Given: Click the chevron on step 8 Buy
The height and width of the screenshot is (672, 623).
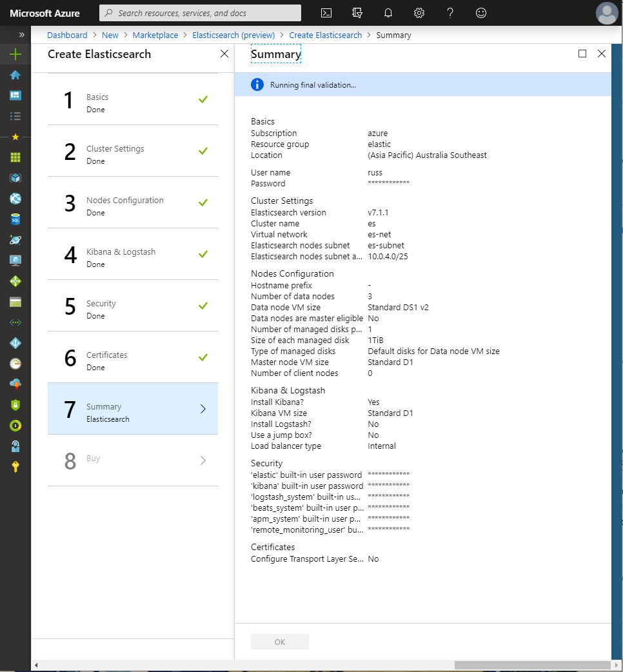Looking at the screenshot, I should click(203, 460).
